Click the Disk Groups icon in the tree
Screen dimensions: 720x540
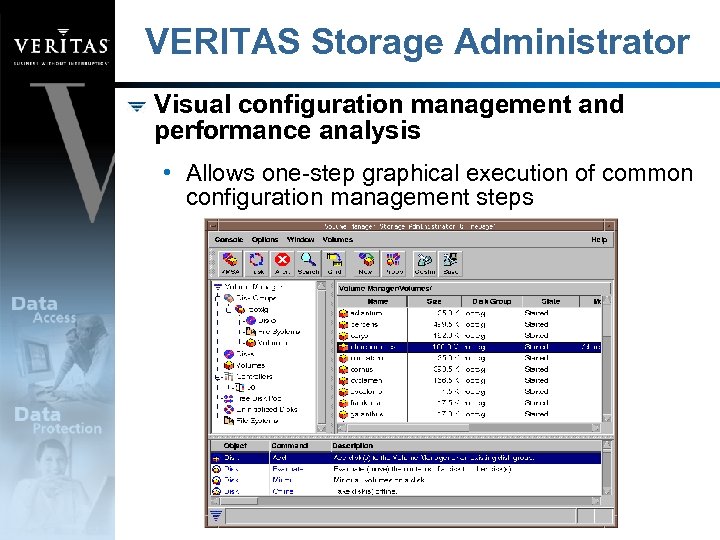coord(228,298)
